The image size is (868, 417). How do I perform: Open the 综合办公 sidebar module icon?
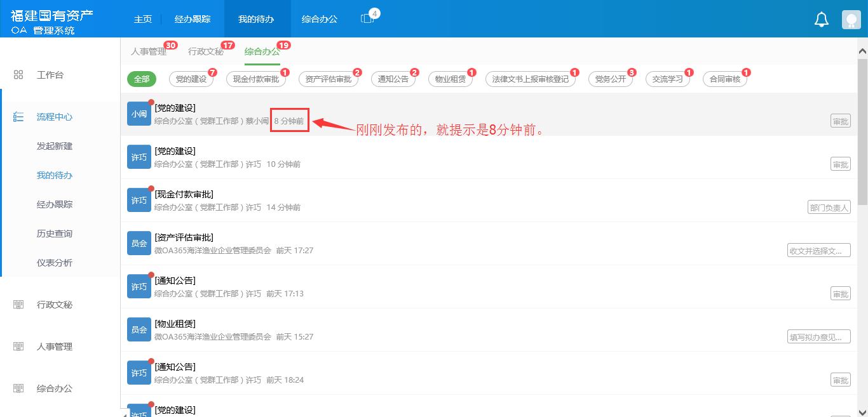point(18,388)
